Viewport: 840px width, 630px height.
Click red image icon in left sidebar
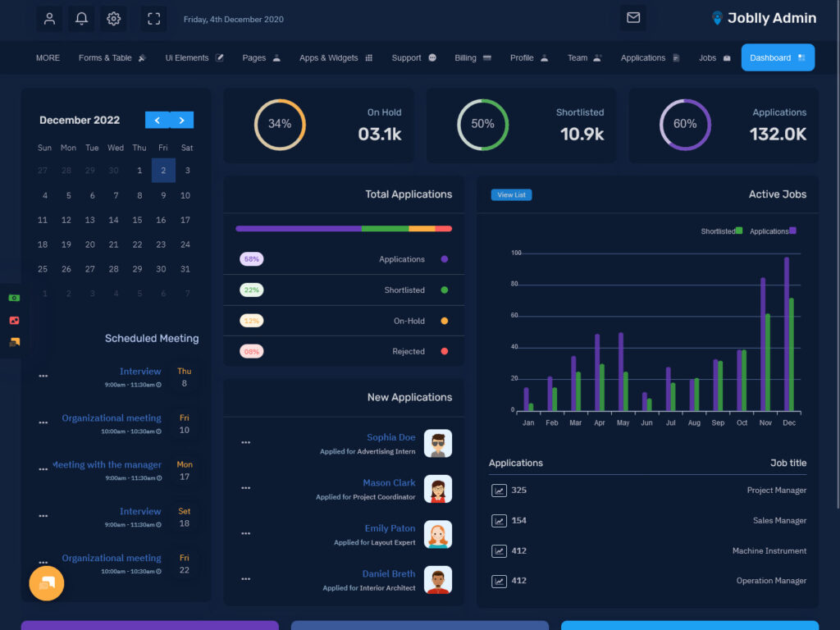(x=15, y=321)
